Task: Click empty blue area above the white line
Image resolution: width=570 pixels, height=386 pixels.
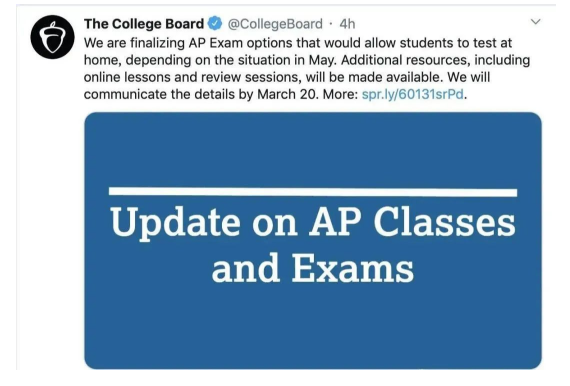Action: (x=313, y=149)
